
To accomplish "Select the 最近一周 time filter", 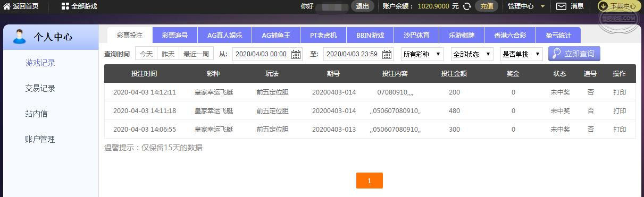I will (196, 54).
